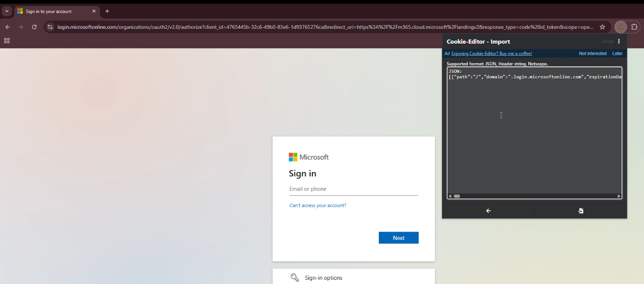Follow the 'Buy me a coffee!' ad link

(491, 53)
